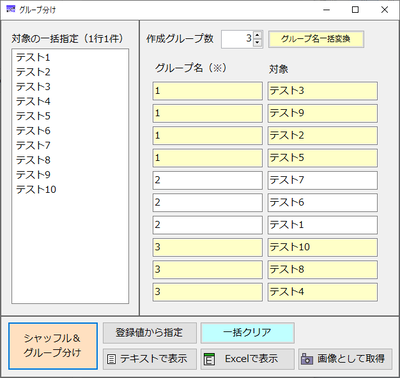Click the シャッフル&グループ分け button
This screenshot has height=378, width=400.
point(53,346)
